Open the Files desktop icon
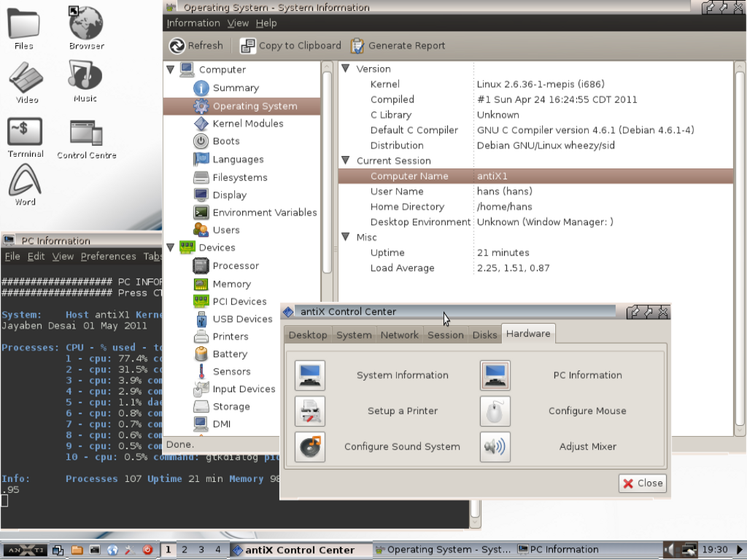This screenshot has height=560, width=747. 24,28
